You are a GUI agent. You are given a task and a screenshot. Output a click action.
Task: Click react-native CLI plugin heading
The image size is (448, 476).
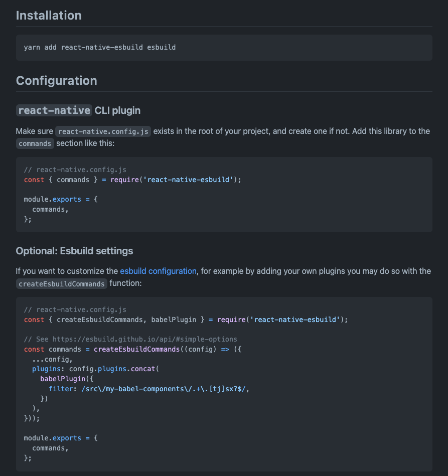(78, 110)
